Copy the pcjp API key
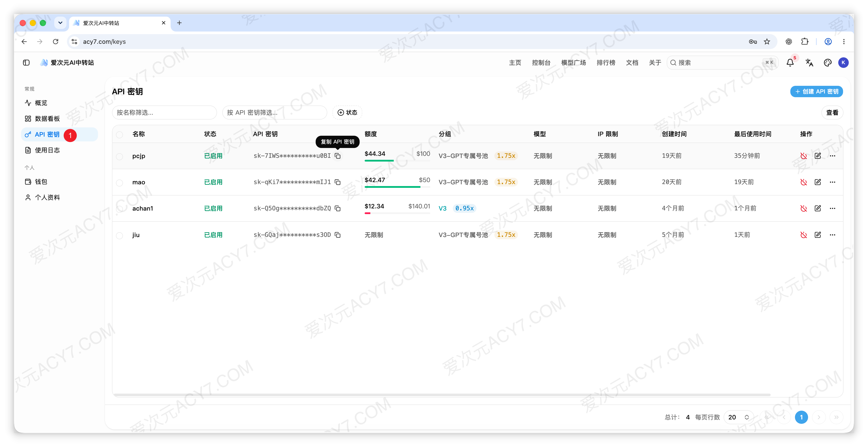The height and width of the screenshot is (447, 868). tap(338, 156)
